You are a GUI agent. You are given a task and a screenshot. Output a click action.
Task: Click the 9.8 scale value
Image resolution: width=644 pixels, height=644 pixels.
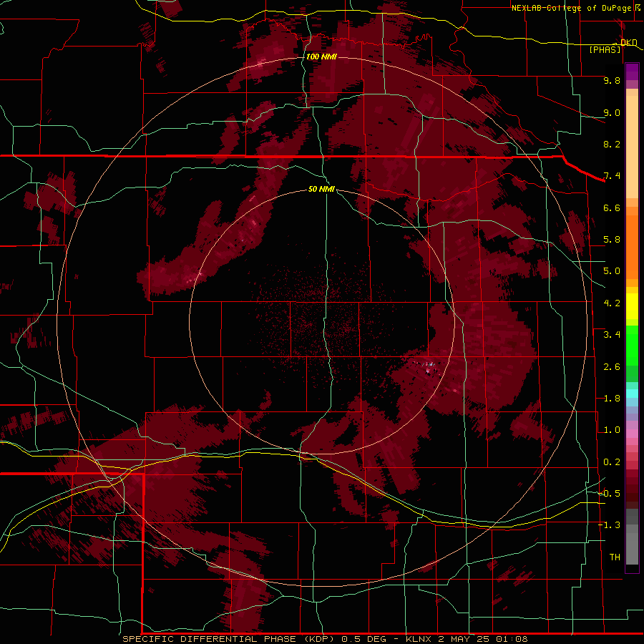(612, 80)
